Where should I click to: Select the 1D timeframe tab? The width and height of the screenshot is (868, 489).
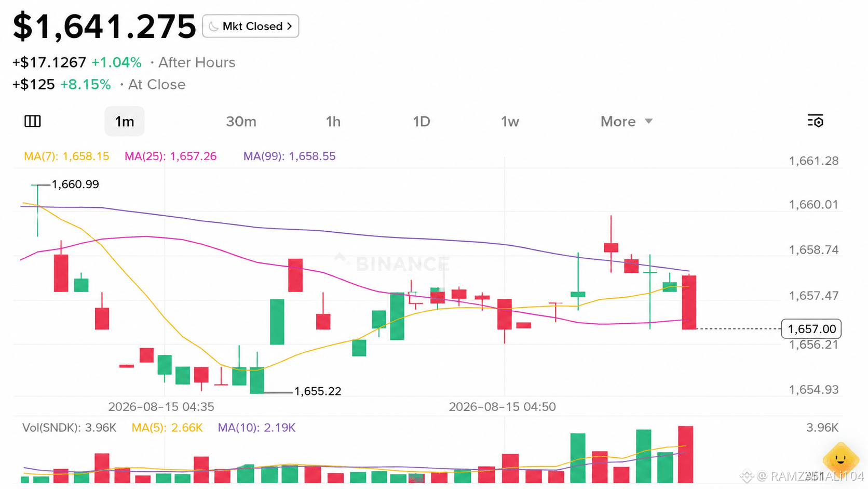422,122
